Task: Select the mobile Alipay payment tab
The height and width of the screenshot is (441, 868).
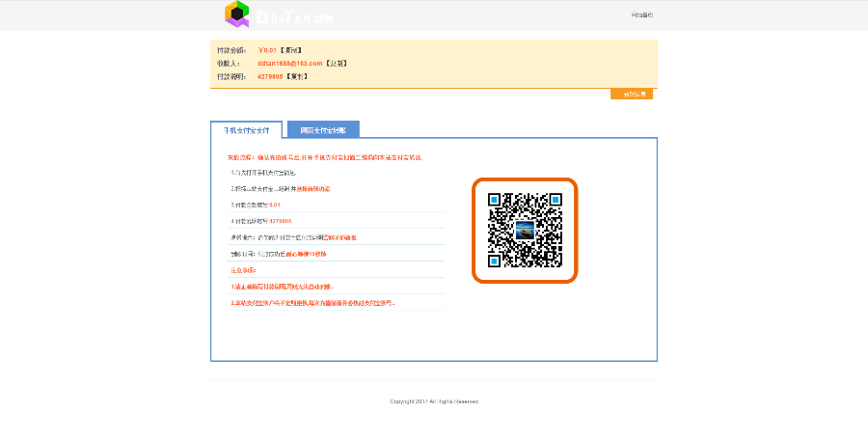Action: 246,130
